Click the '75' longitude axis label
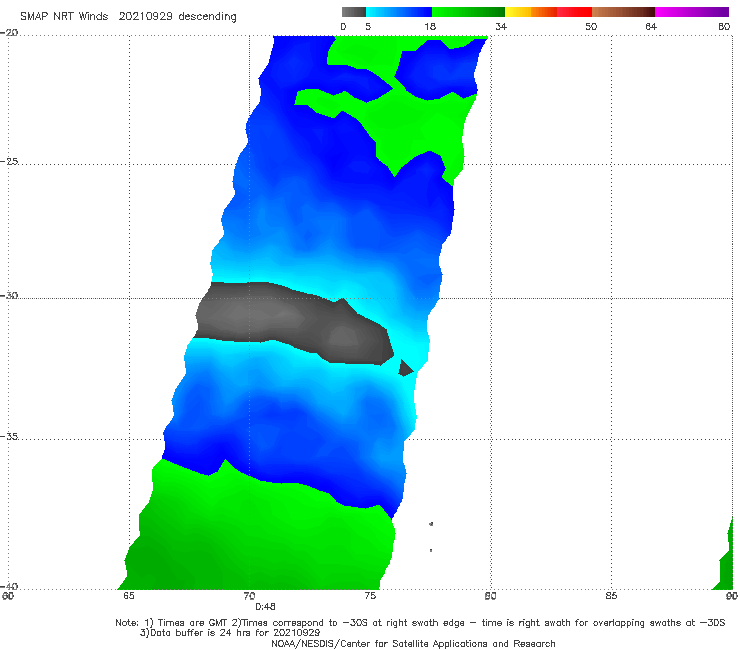 pos(370,596)
